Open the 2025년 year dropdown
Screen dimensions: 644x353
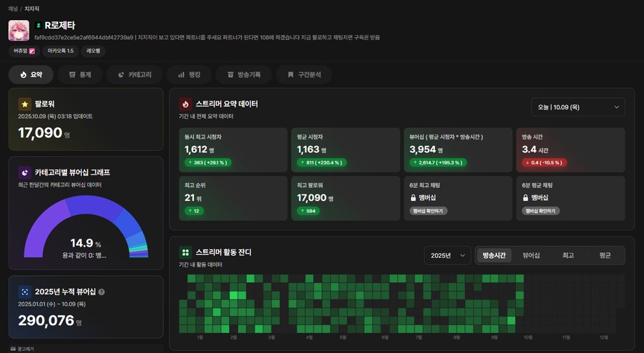(447, 255)
